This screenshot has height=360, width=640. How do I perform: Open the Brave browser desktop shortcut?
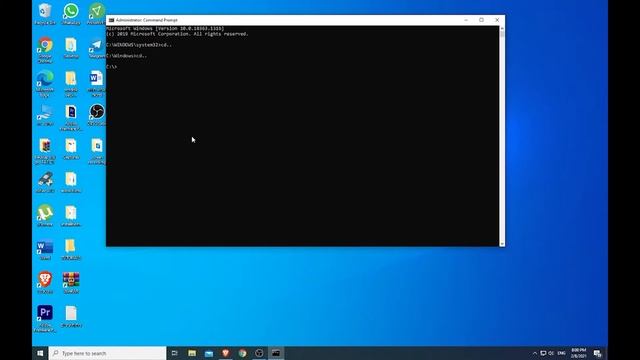(x=45, y=281)
